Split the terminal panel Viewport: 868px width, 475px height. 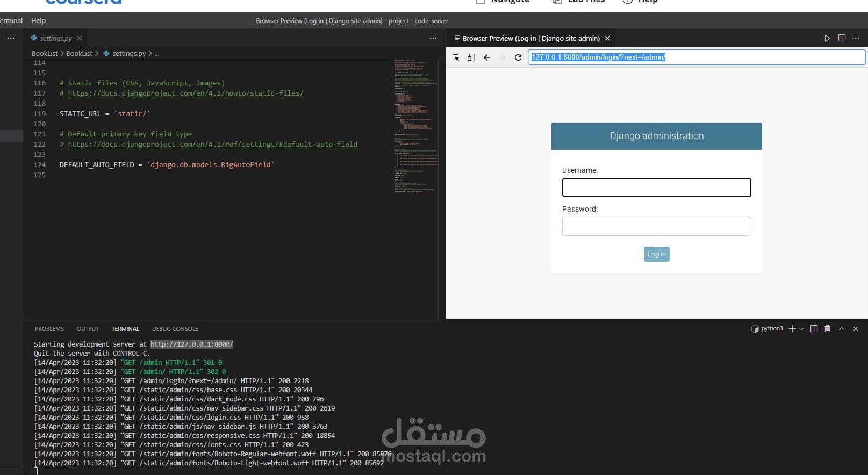point(814,328)
